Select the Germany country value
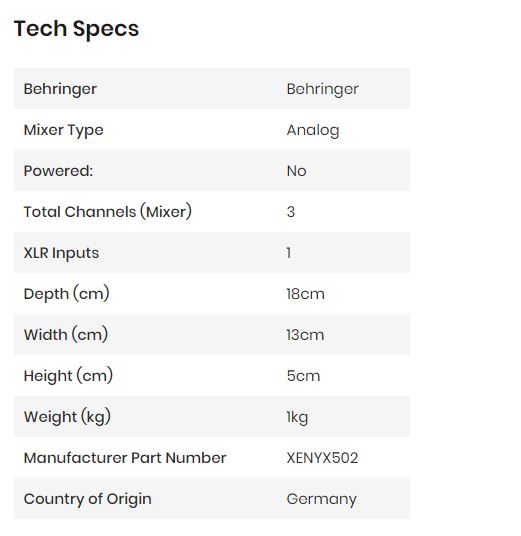This screenshot has height=536, width=521. [321, 499]
